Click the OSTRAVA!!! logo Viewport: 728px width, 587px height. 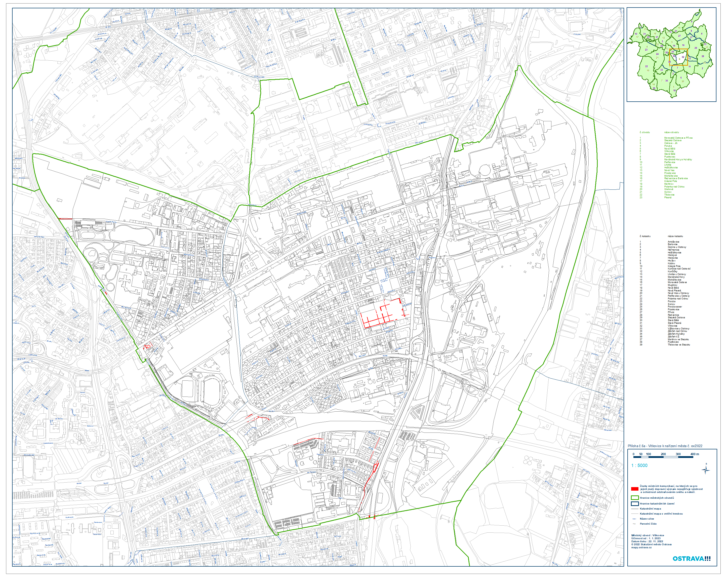tap(691, 559)
